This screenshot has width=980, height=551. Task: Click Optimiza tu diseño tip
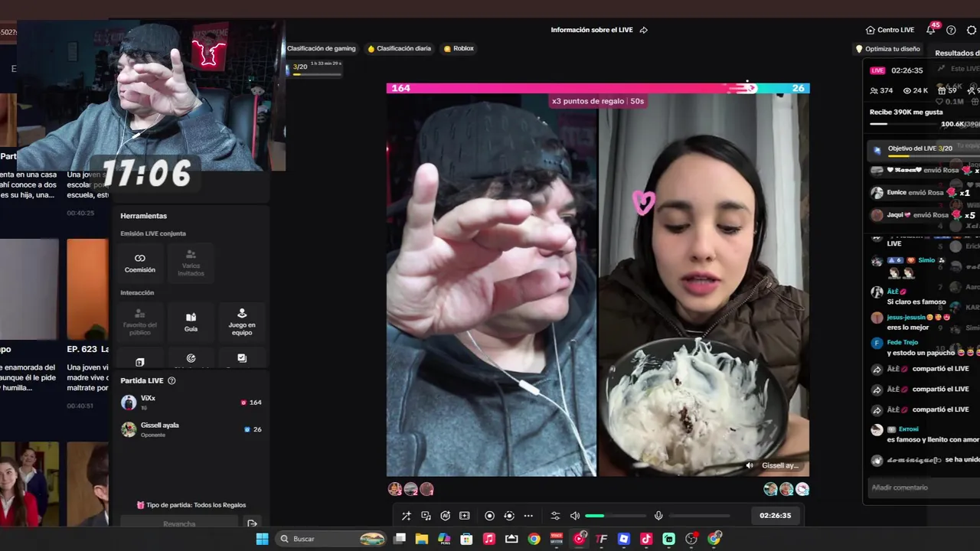tap(888, 49)
